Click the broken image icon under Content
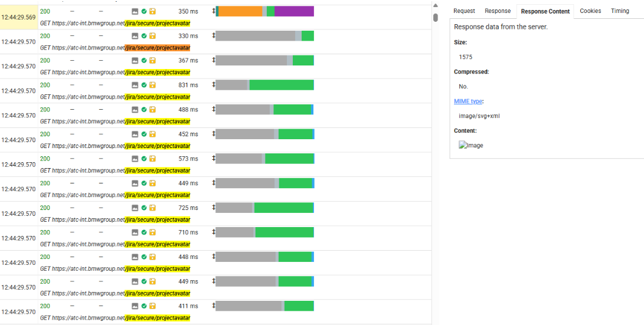This screenshot has height=325, width=644. click(462, 145)
